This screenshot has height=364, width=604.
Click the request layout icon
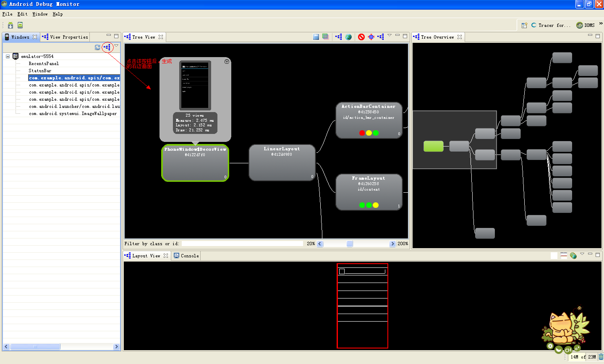(x=371, y=37)
